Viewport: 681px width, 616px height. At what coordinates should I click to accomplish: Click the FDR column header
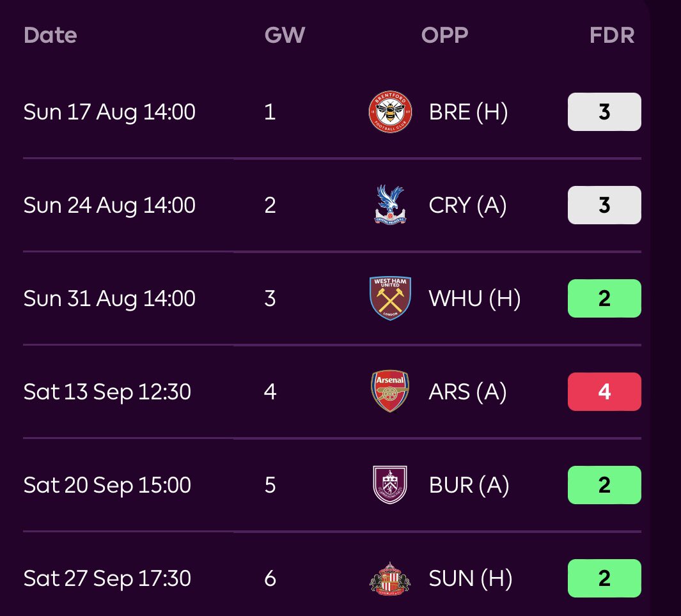coord(612,35)
